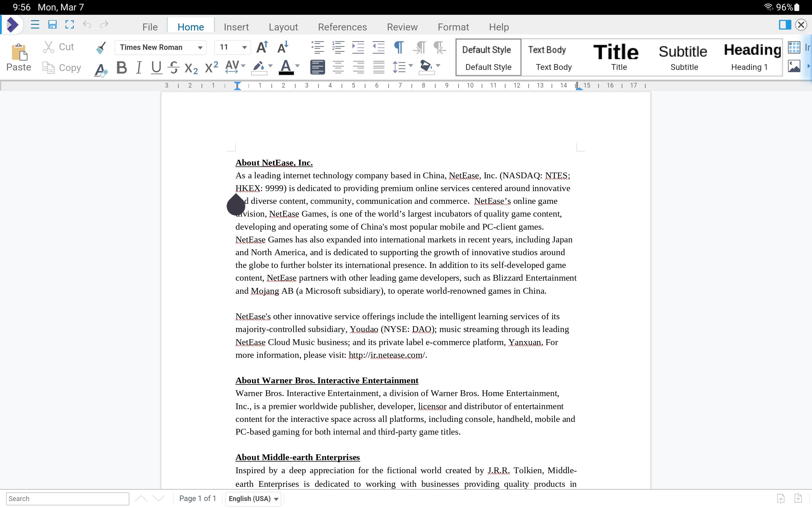
Task: Decrease paragraph indent
Action: [379, 47]
